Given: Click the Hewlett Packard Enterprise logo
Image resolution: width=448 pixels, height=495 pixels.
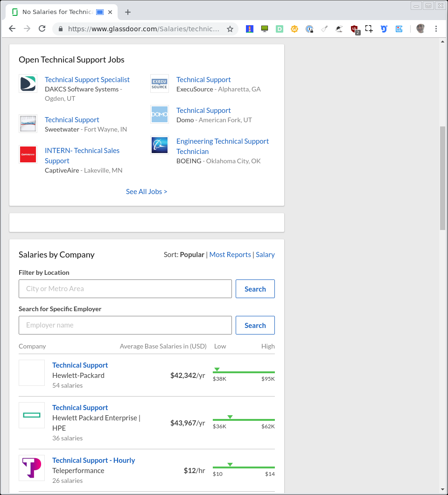Looking at the screenshot, I should 32,415.
